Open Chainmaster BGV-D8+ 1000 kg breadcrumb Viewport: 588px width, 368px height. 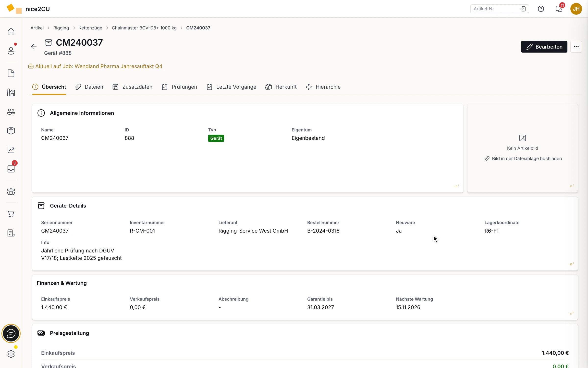[x=144, y=28]
